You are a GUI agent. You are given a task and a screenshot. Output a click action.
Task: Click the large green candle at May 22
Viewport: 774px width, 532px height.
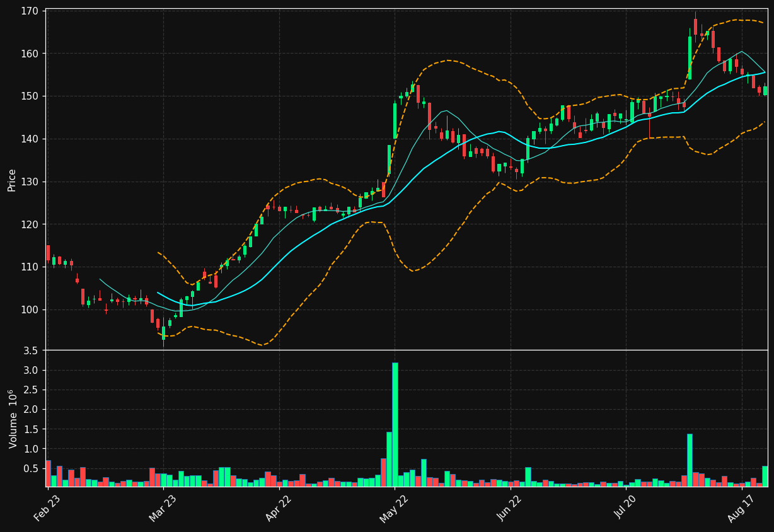pos(395,121)
